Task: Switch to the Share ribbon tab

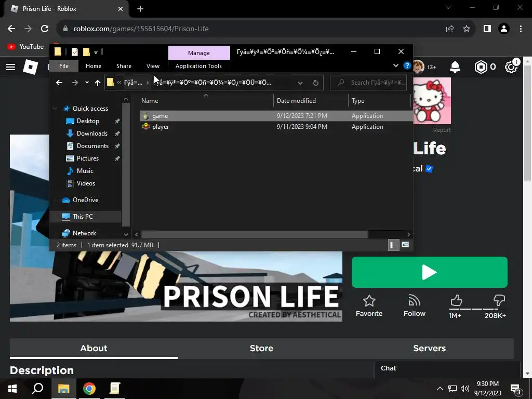Action: pyautogui.click(x=124, y=66)
